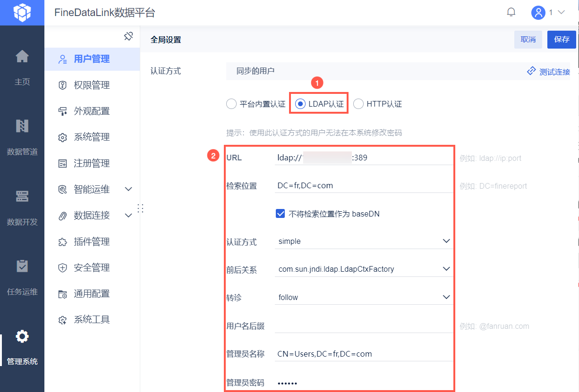
Task: Click the FineDataLink cube logo
Action: point(22,12)
